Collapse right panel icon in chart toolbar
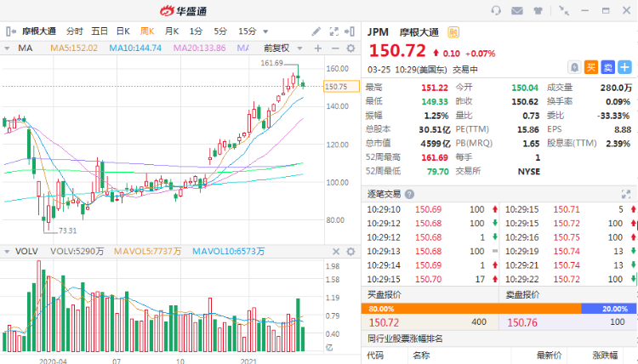This screenshot has width=638, height=364. tap(349, 31)
